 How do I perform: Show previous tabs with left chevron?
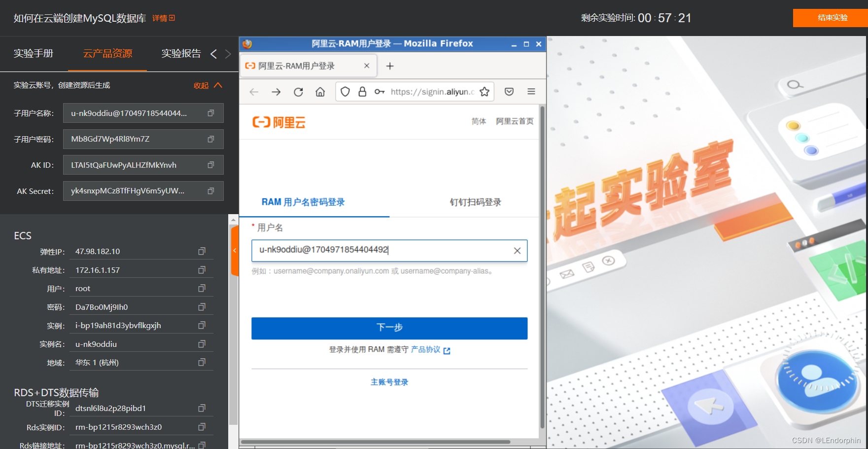213,54
